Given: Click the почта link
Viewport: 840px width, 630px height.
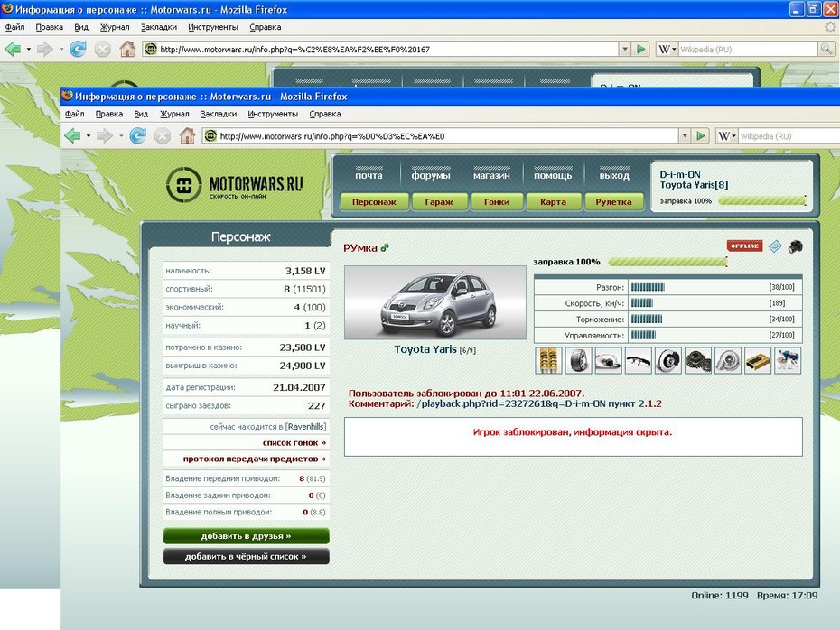Looking at the screenshot, I should (369, 176).
